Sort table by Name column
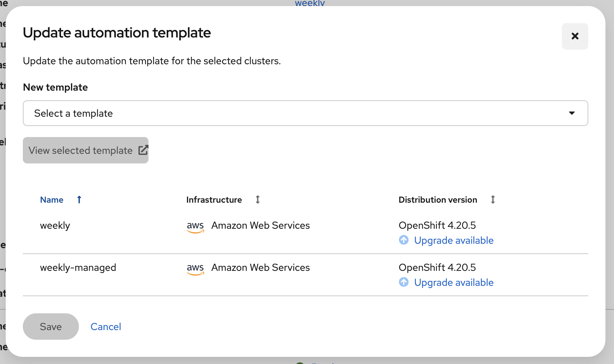Image resolution: width=614 pixels, height=364 pixels. coord(52,200)
